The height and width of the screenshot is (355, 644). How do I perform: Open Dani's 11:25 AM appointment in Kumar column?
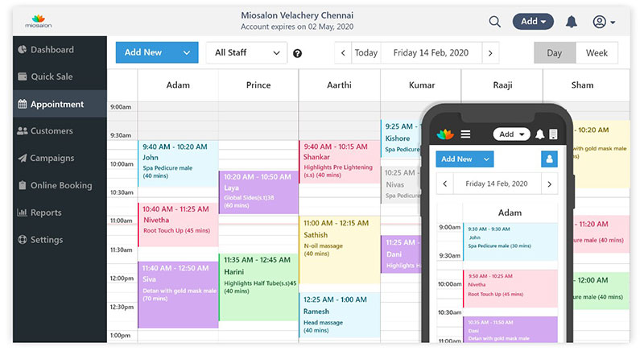pos(401,254)
